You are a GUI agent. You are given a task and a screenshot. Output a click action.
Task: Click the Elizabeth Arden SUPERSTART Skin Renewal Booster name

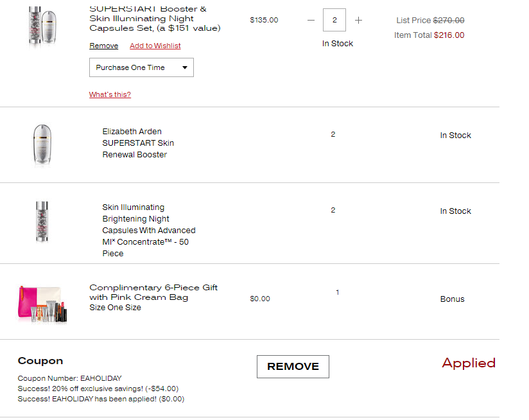[x=138, y=143]
